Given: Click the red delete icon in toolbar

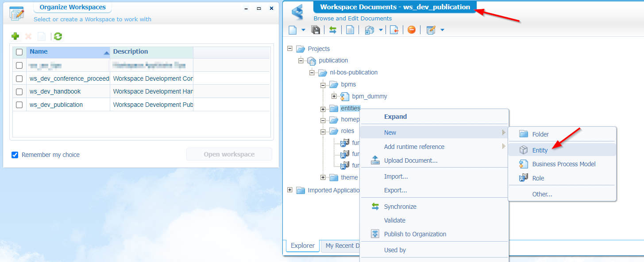Looking at the screenshot, I should click(x=411, y=30).
